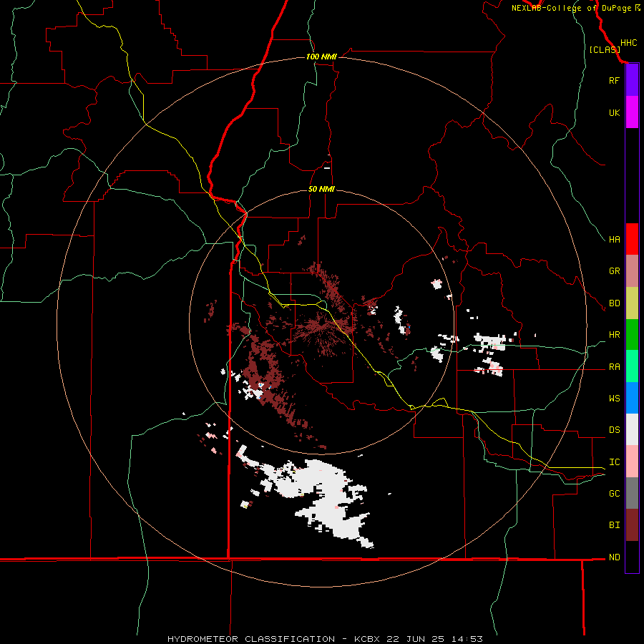Screen dimensions: 644x644
Task: Click the GR legend label
Action: pos(614,271)
